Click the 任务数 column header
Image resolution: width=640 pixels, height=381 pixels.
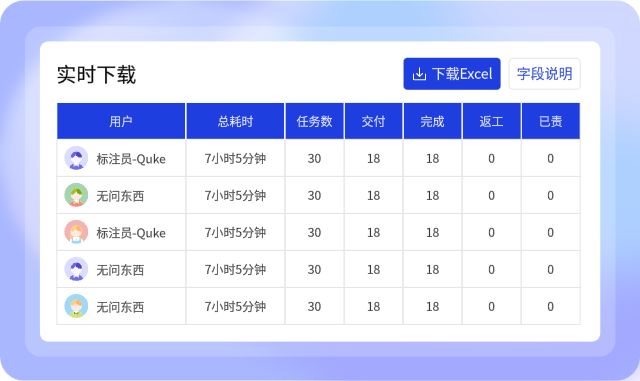[x=314, y=121]
